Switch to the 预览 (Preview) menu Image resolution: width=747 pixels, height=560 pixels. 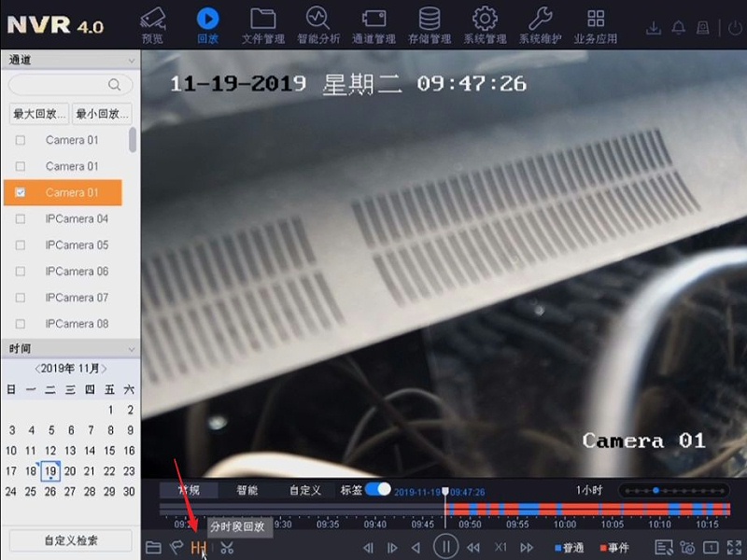pyautogui.click(x=152, y=23)
